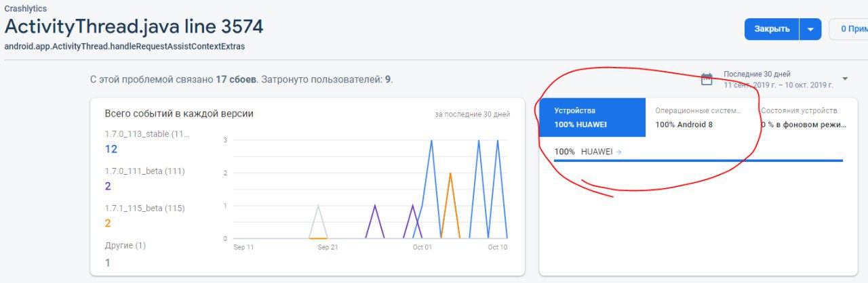Open the Состояния устройств tab
Screen dimensions: 868x283
click(x=804, y=117)
